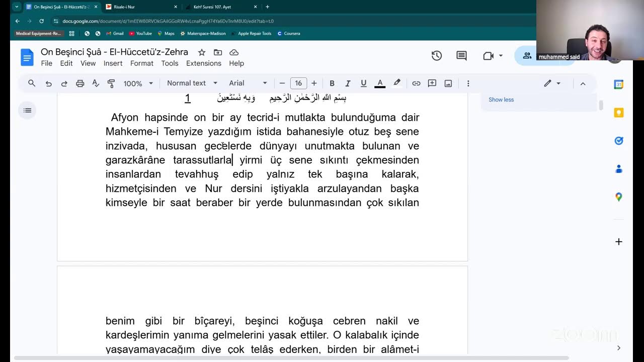Open editing mode pencil dropdown

tap(552, 83)
